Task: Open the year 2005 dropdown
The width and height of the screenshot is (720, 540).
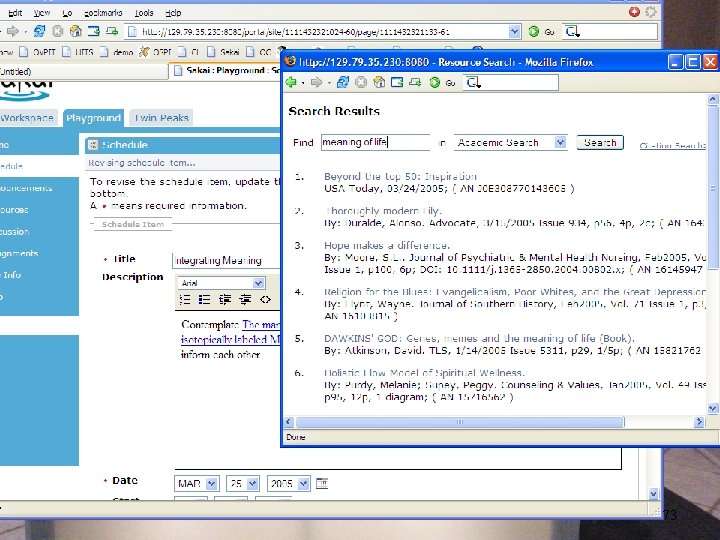Action: (304, 484)
